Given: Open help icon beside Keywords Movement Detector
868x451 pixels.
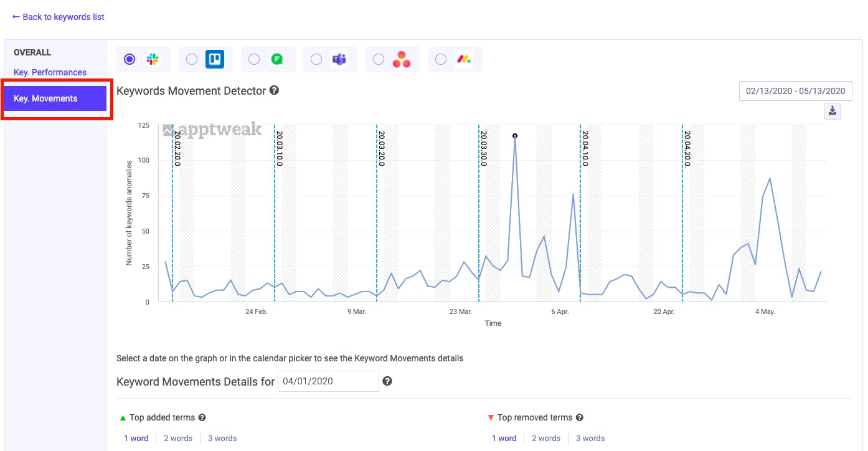Looking at the screenshot, I should point(274,90).
